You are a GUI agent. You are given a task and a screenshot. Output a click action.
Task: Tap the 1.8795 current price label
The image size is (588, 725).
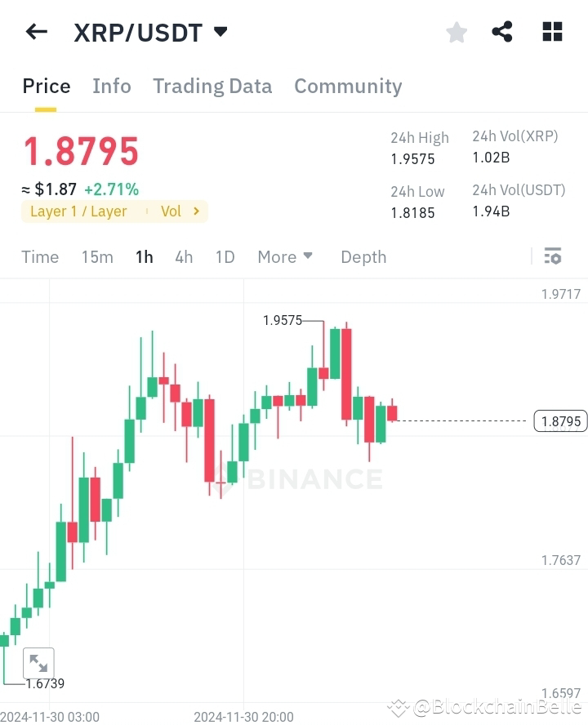pyautogui.click(x=559, y=420)
